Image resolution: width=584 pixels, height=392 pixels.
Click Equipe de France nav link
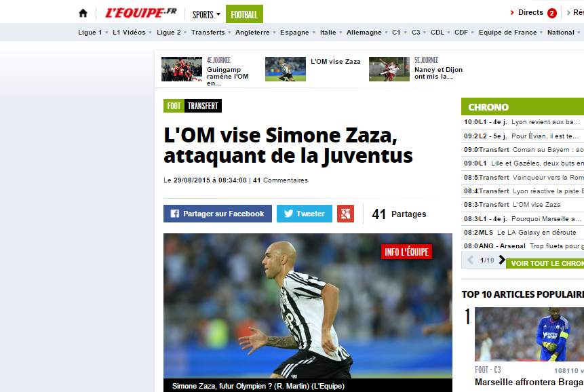click(507, 33)
